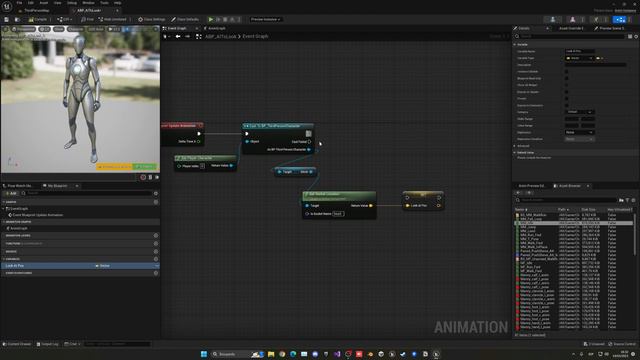640x360 pixels.
Task: Switch to the AnimGraph tab
Action: tap(216, 28)
